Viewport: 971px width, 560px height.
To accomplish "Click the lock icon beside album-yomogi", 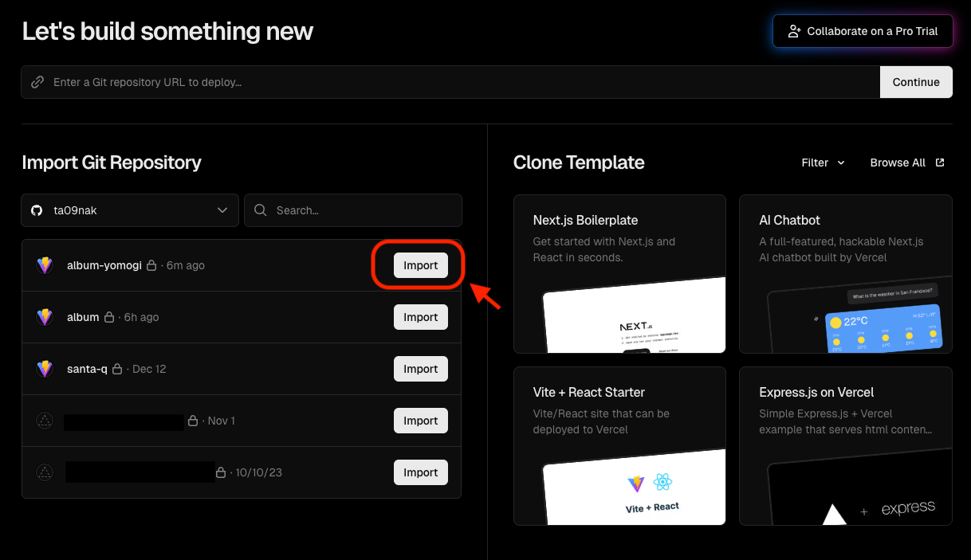I will 151,265.
